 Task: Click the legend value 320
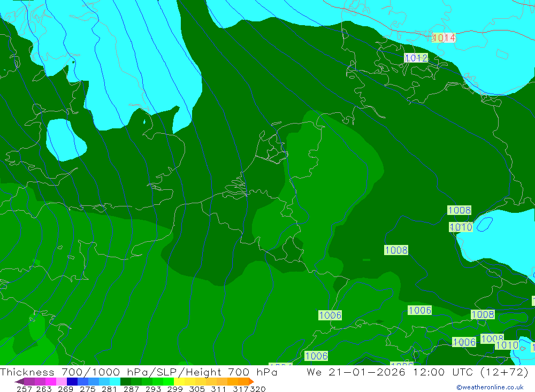258,389
